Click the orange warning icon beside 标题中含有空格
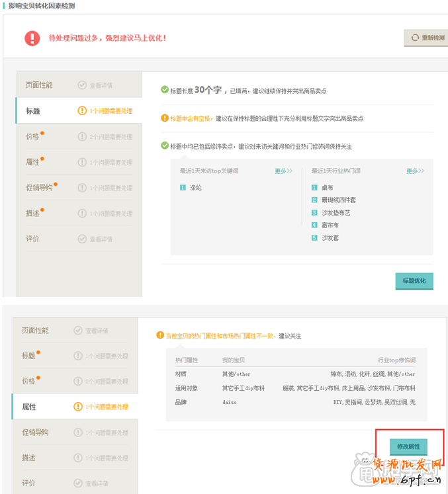 165,118
